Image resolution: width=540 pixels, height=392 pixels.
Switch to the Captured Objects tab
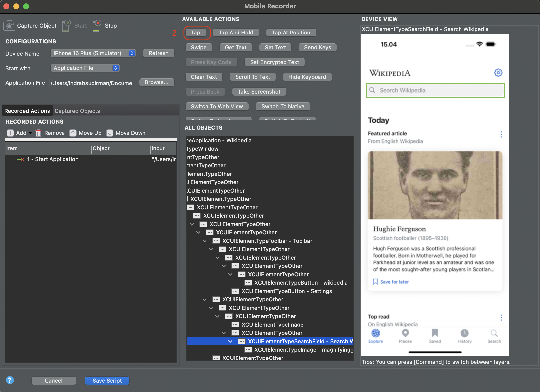[x=77, y=111]
